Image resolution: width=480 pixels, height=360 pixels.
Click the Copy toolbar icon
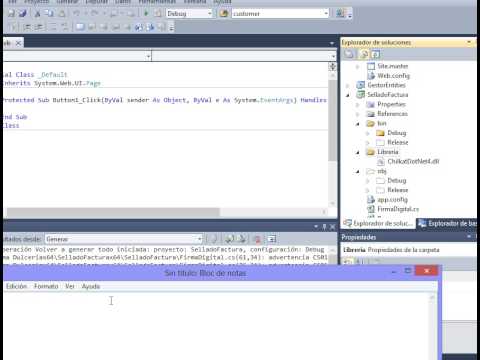pyautogui.click(x=49, y=13)
